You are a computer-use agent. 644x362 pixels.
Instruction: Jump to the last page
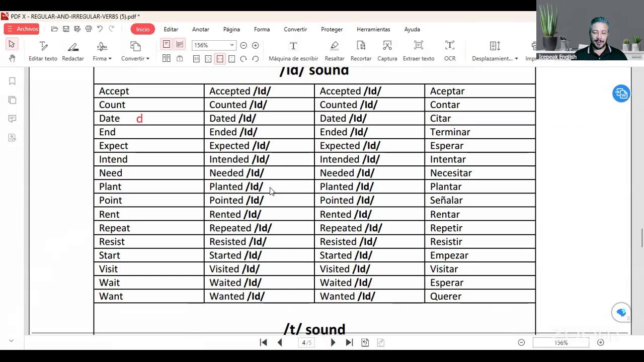tap(349, 342)
